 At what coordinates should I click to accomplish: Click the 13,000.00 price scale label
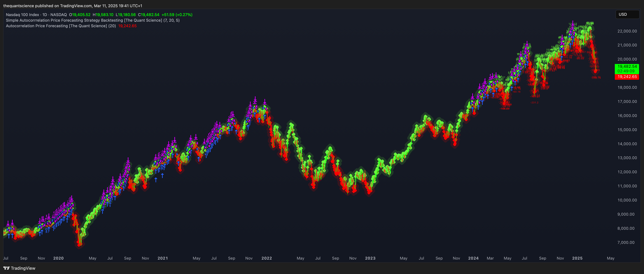627,158
